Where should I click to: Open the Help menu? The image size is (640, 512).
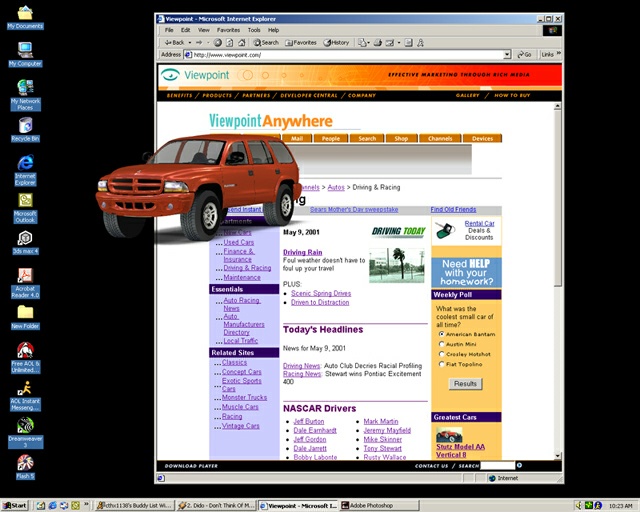(x=273, y=30)
